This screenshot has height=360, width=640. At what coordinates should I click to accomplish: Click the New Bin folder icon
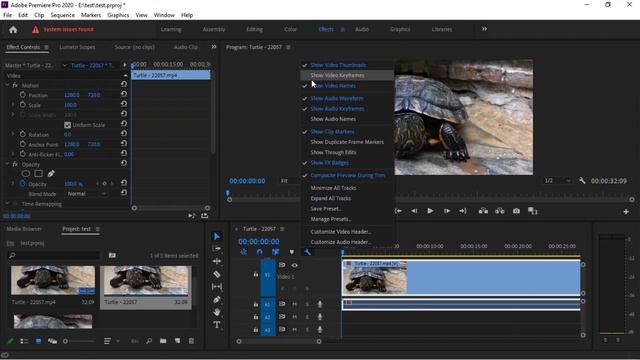click(163, 341)
